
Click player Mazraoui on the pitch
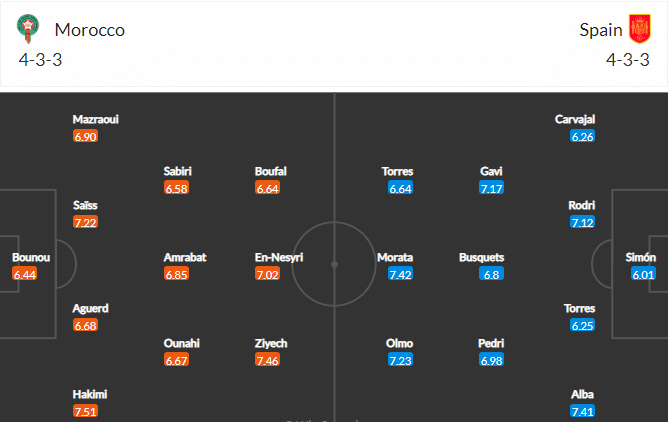coord(95,120)
